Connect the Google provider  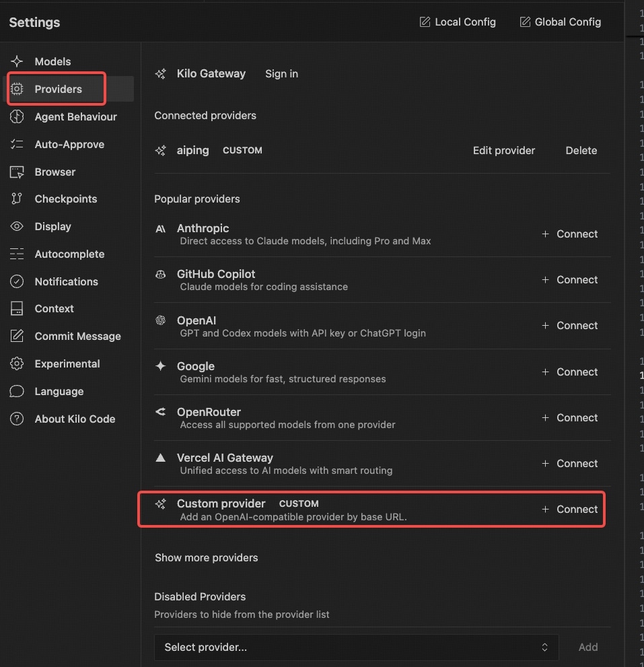[569, 372]
